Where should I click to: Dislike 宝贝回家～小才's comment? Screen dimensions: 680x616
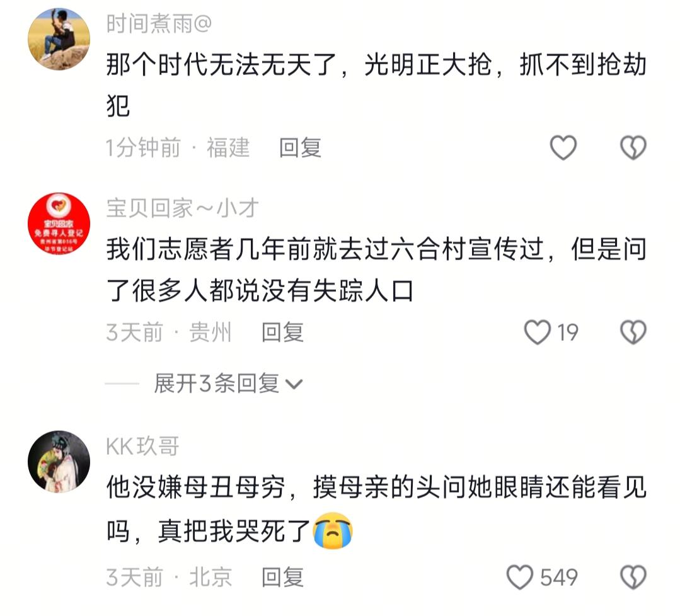tap(633, 333)
